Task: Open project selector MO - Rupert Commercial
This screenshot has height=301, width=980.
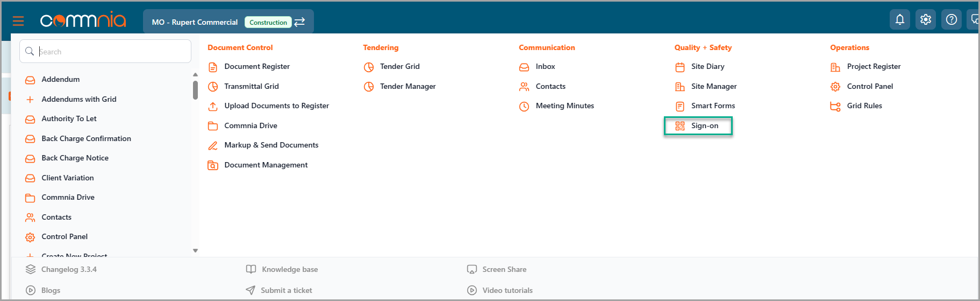Action: click(195, 22)
